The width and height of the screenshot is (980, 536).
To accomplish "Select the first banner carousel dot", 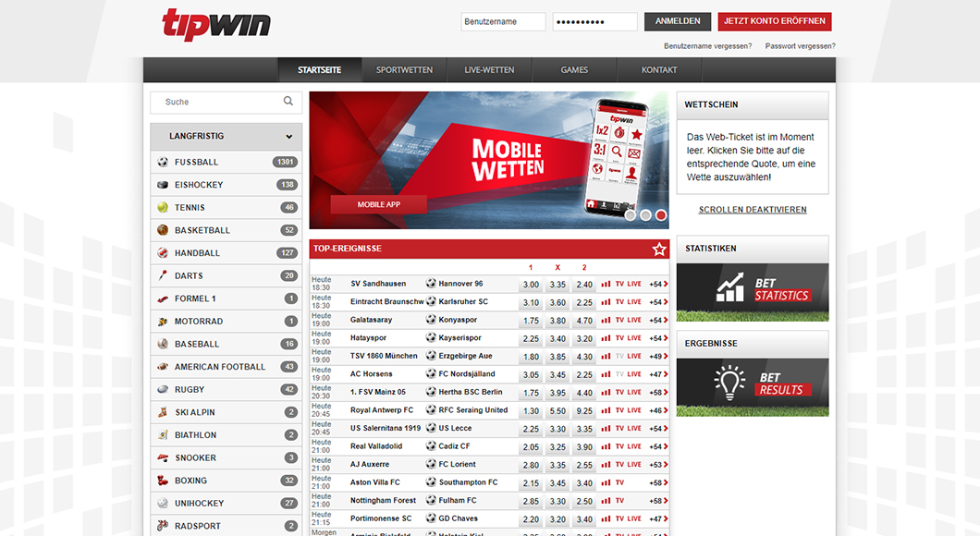I will 631,215.
